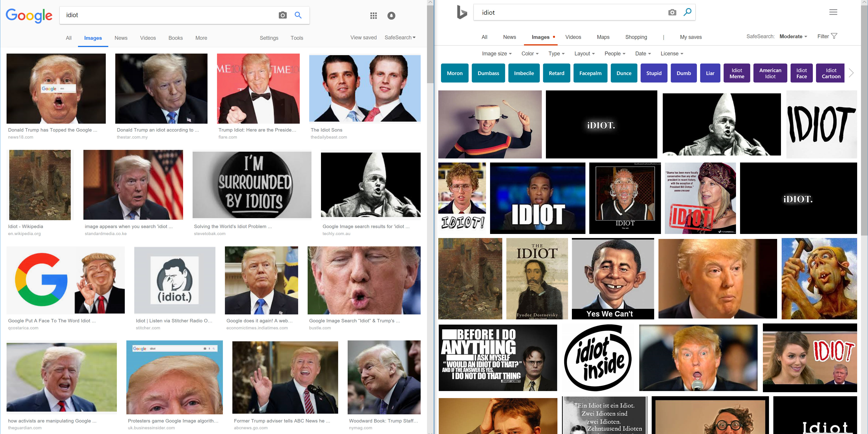868x434 pixels.
Task: Switch to Bing's All tab
Action: click(485, 37)
